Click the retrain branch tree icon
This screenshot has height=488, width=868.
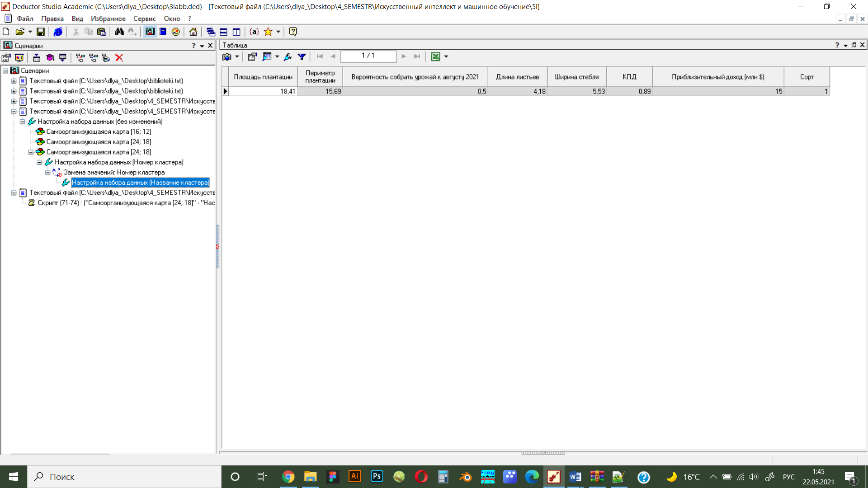(106, 58)
